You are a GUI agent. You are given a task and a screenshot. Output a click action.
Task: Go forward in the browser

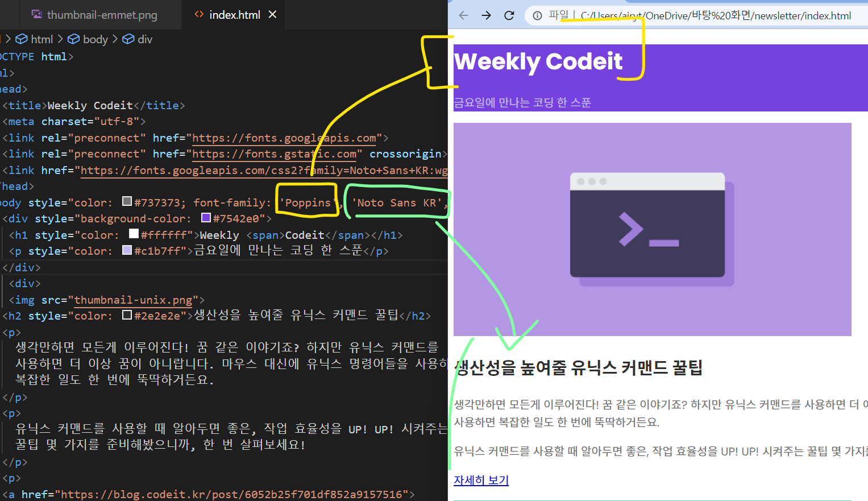coord(486,15)
